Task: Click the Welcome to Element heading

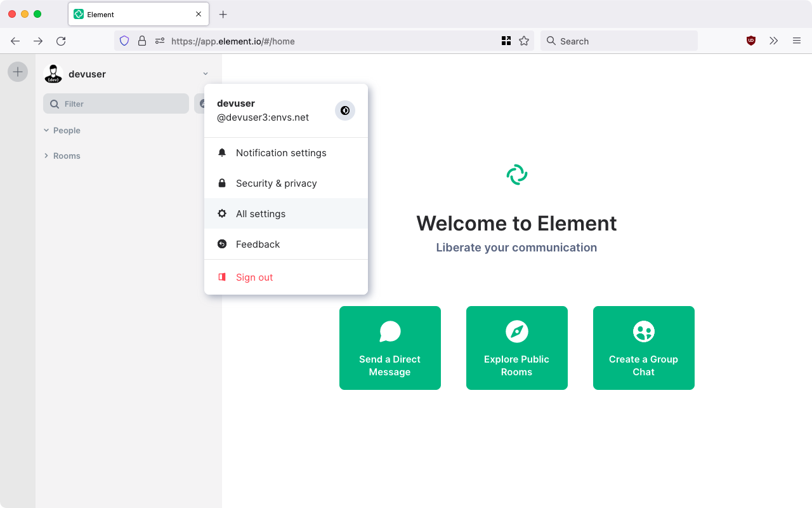Action: coord(516,224)
